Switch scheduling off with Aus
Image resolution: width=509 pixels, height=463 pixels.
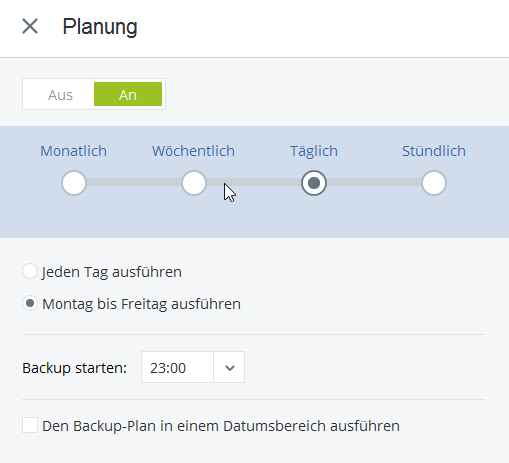60,95
